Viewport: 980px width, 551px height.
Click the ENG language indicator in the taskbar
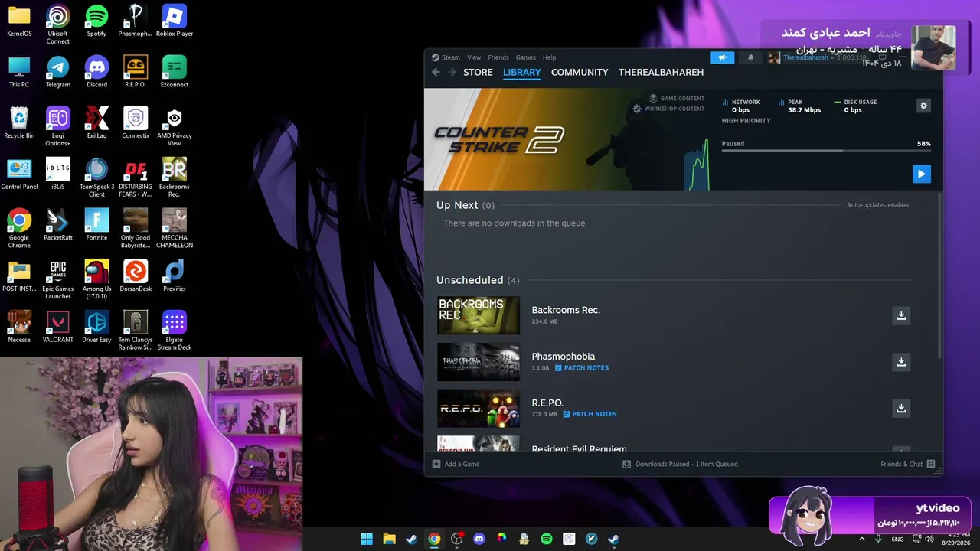point(897,539)
